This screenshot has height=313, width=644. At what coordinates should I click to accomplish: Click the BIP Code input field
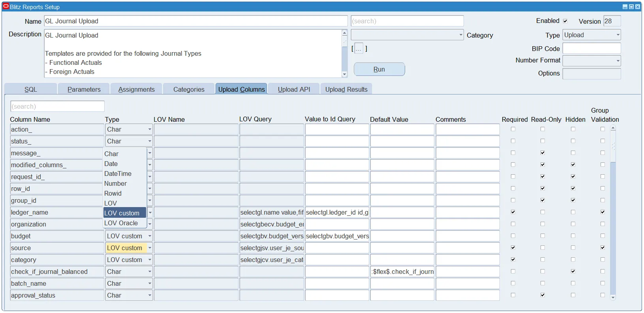[x=591, y=48]
